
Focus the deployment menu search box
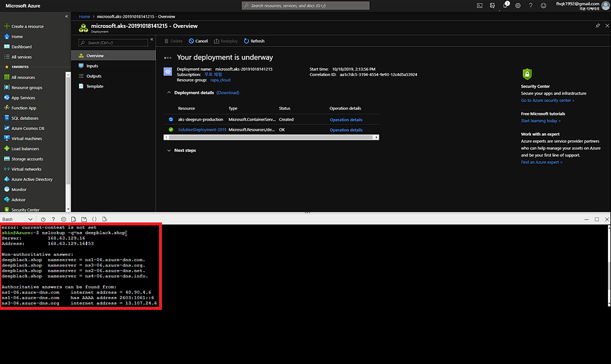point(113,42)
